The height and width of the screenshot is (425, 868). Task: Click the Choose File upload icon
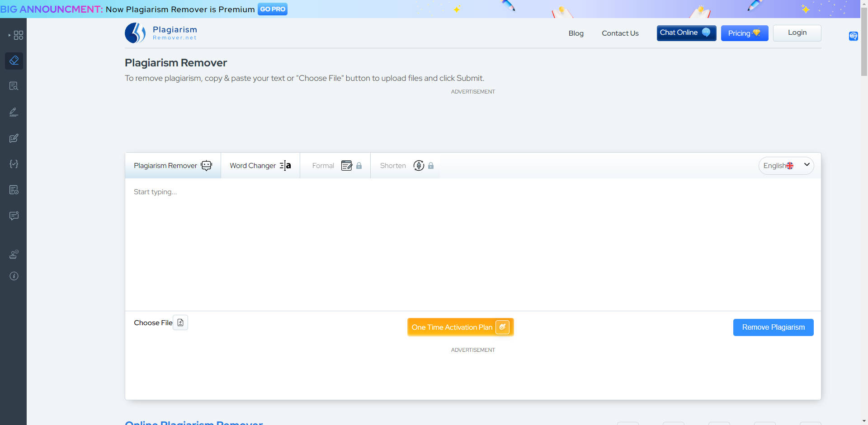[x=180, y=322]
